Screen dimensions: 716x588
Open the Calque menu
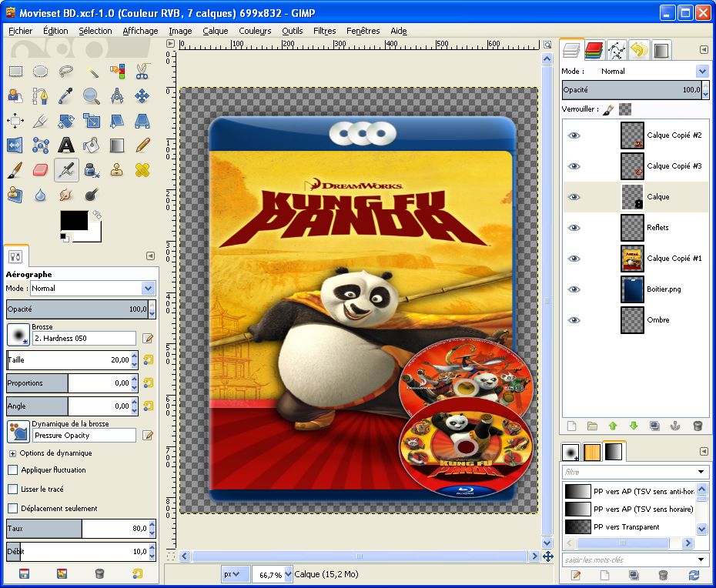pyautogui.click(x=216, y=31)
